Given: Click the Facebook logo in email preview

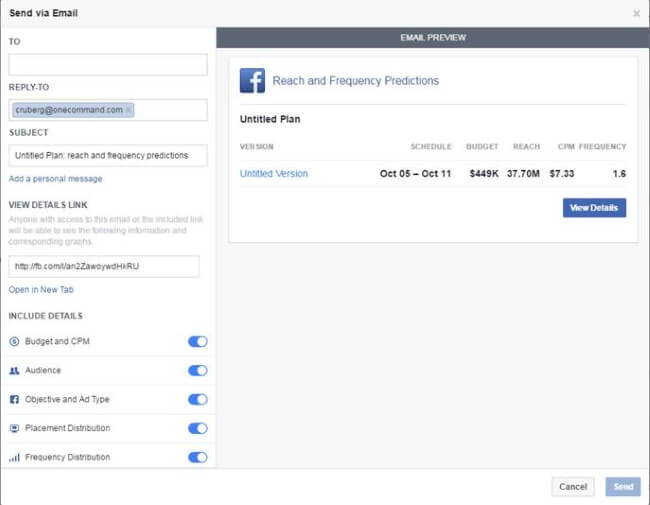Looking at the screenshot, I should pos(252,81).
